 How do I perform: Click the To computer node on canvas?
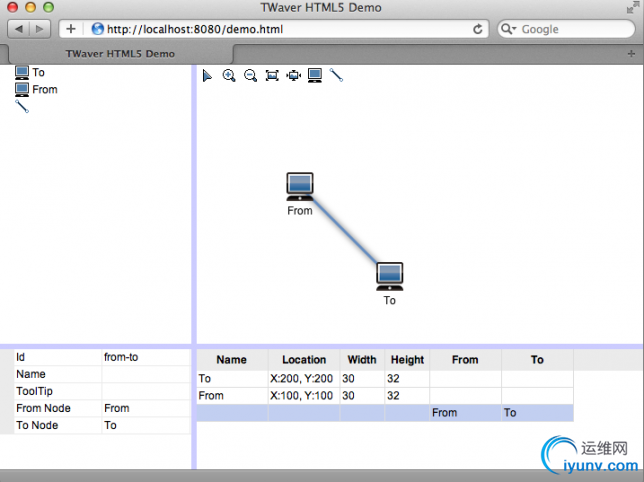tap(390, 276)
